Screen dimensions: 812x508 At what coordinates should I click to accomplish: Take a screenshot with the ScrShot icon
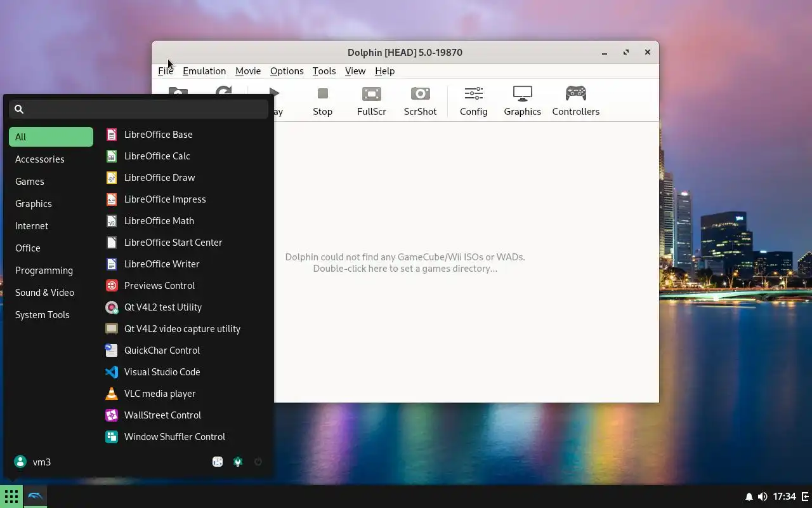(420, 102)
